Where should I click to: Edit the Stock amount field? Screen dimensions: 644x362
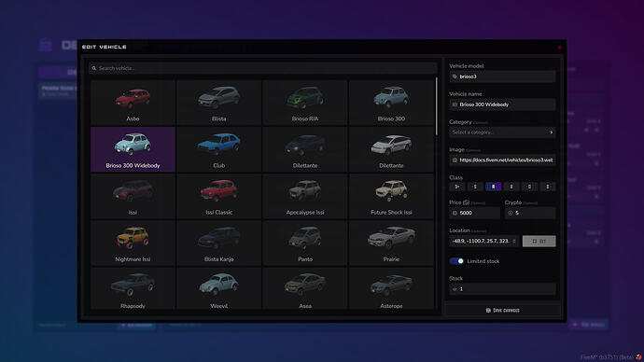(502, 289)
